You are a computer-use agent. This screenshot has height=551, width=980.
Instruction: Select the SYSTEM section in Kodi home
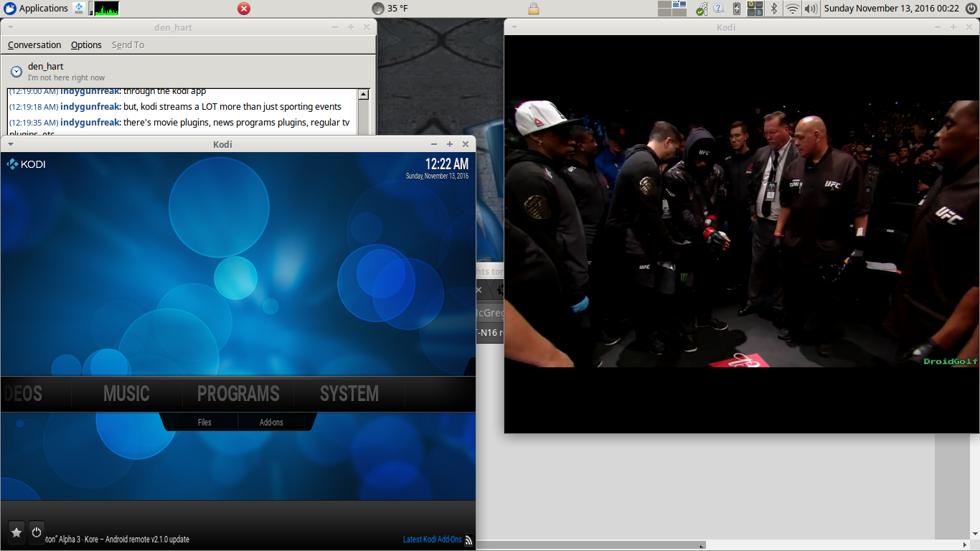tap(349, 393)
